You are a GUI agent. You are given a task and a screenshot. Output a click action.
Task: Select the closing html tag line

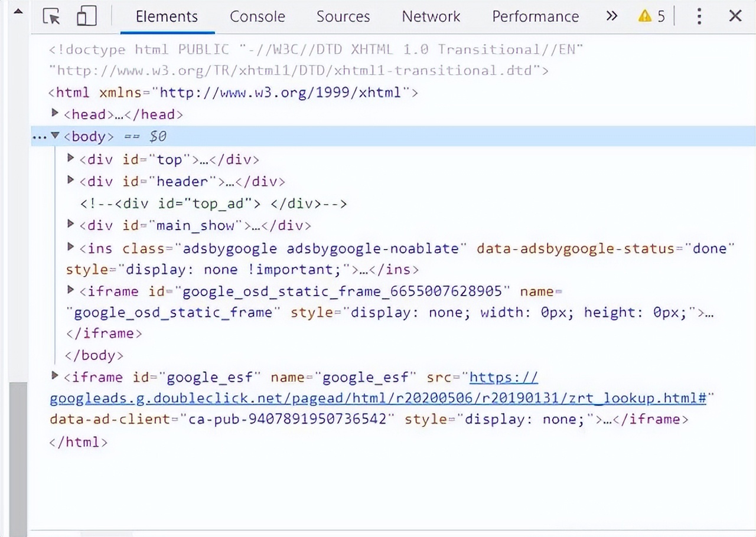(x=79, y=442)
